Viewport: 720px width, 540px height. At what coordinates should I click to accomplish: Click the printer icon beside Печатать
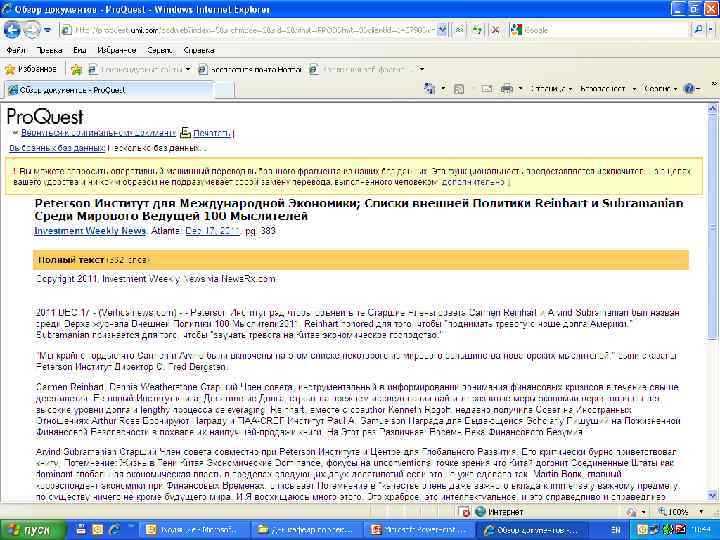point(186,133)
